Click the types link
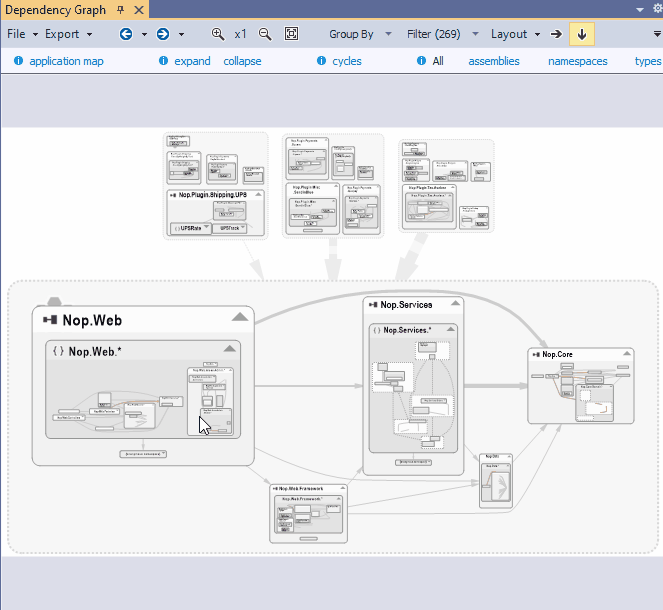The image size is (663, 610). (648, 61)
